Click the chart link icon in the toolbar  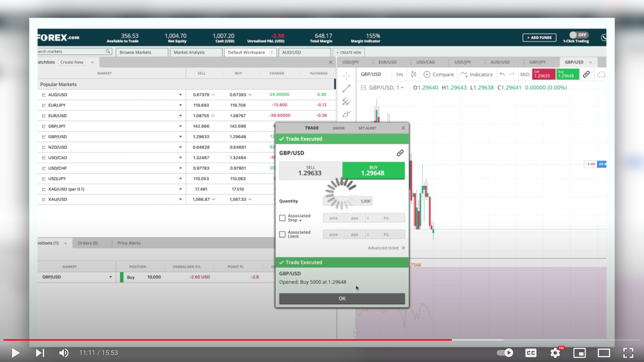click(x=586, y=74)
